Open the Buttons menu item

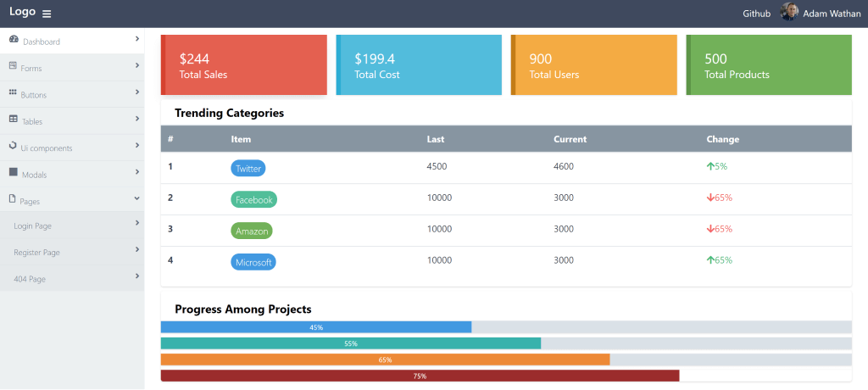click(x=72, y=94)
